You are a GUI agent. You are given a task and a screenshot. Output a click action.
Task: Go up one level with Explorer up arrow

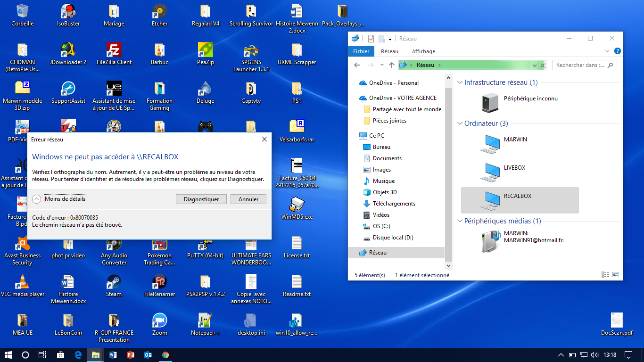tap(392, 65)
